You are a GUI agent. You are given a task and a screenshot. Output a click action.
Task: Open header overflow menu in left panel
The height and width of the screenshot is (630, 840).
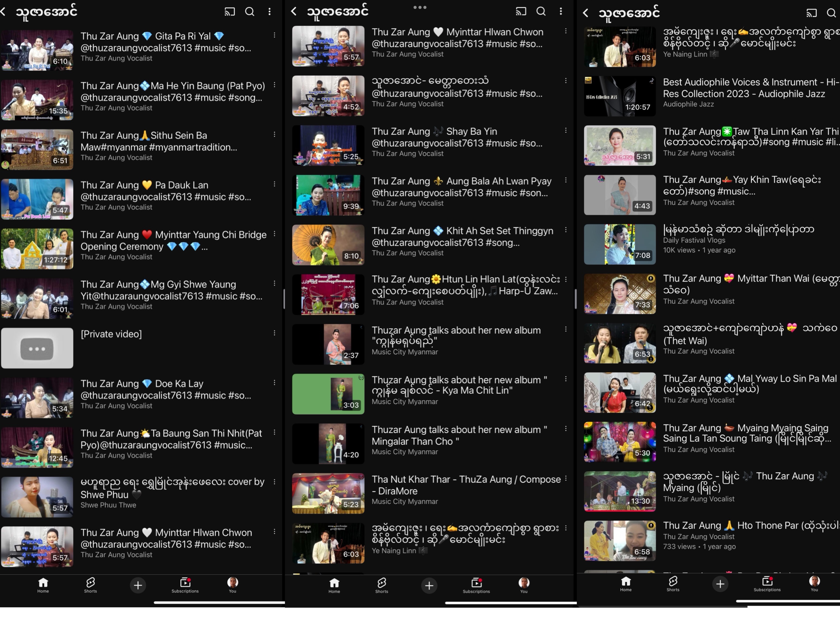tap(270, 12)
